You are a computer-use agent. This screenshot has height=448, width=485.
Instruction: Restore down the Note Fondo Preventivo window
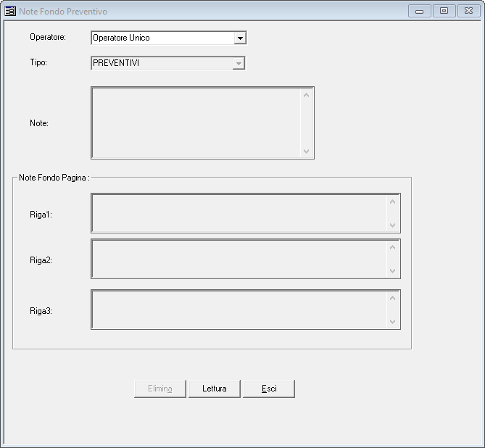coord(443,11)
